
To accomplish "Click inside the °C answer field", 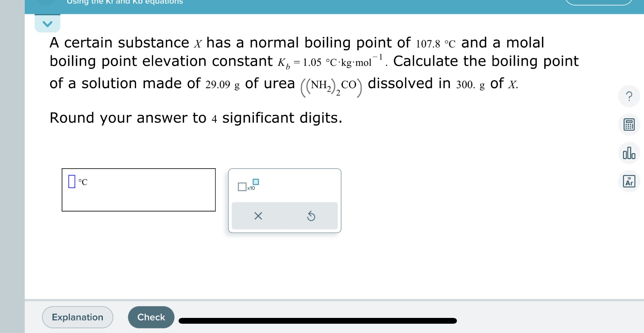I will [138, 190].
